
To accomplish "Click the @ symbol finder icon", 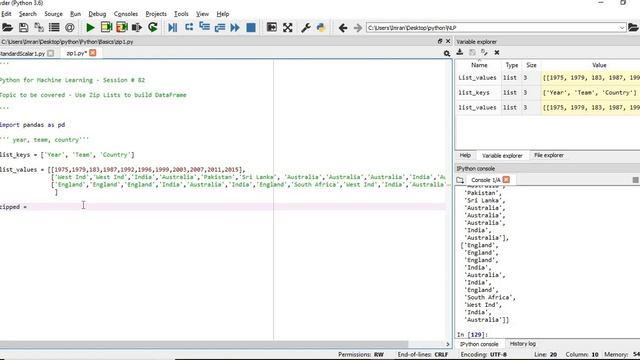I will pyautogui.click(x=70, y=28).
